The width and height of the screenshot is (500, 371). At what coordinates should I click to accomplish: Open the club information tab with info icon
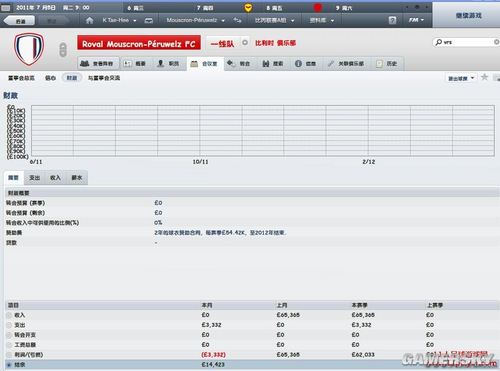(305, 63)
